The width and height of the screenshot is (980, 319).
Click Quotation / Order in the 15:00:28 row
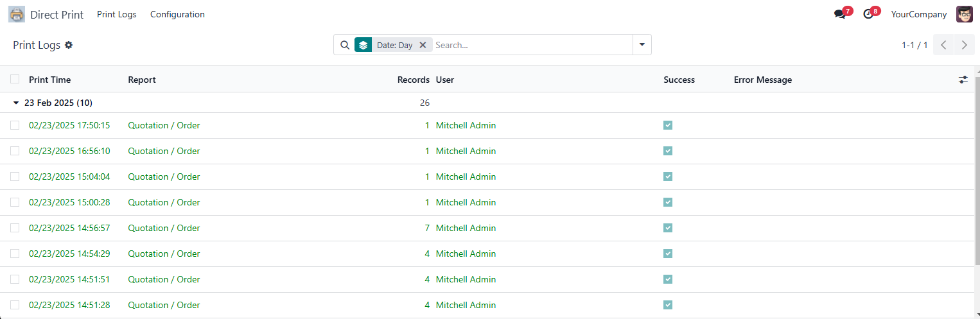tap(164, 202)
